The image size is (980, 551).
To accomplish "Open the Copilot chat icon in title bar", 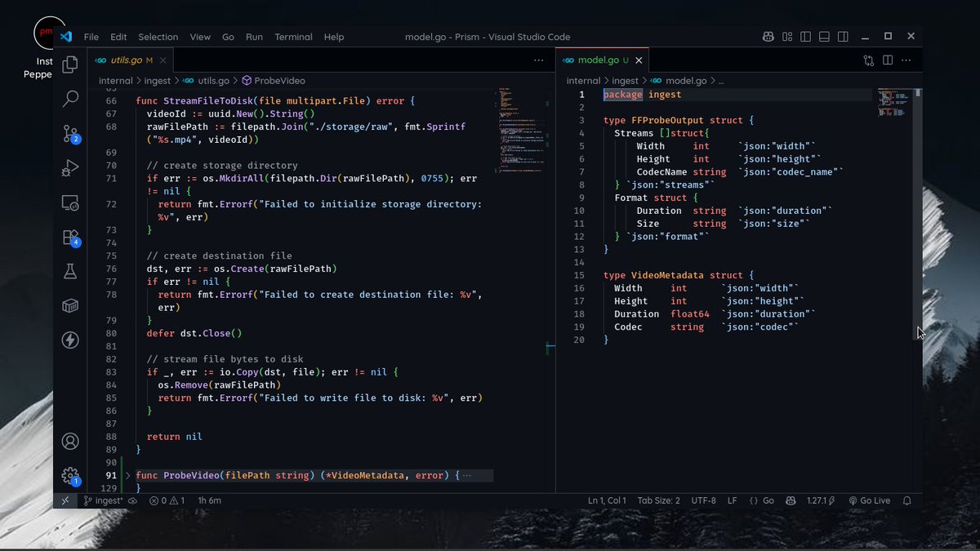I will click(x=768, y=37).
